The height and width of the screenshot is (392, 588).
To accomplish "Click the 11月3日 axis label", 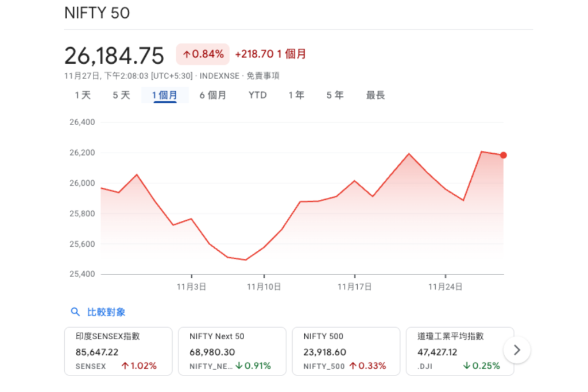I will tap(192, 287).
